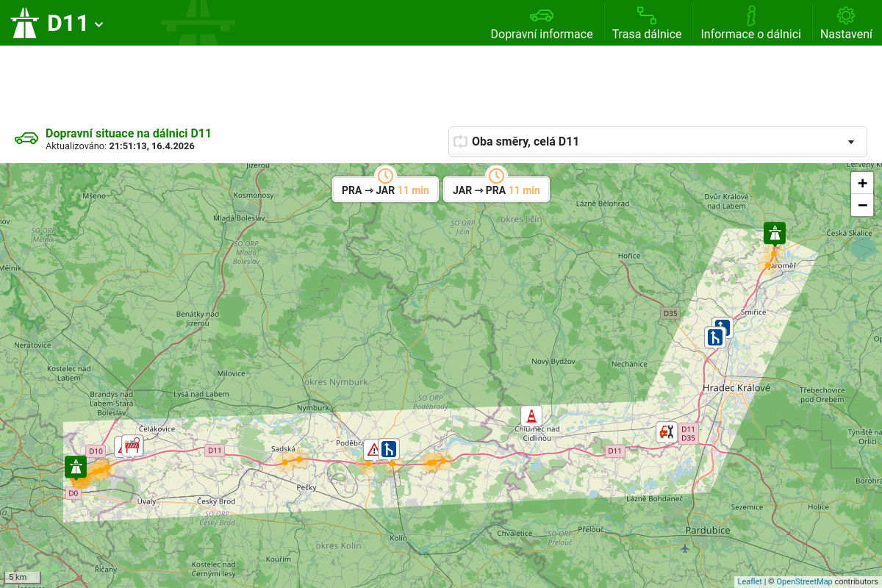Click the front lane-narrowing sign near Smiřice
882x588 pixels.
(714, 337)
